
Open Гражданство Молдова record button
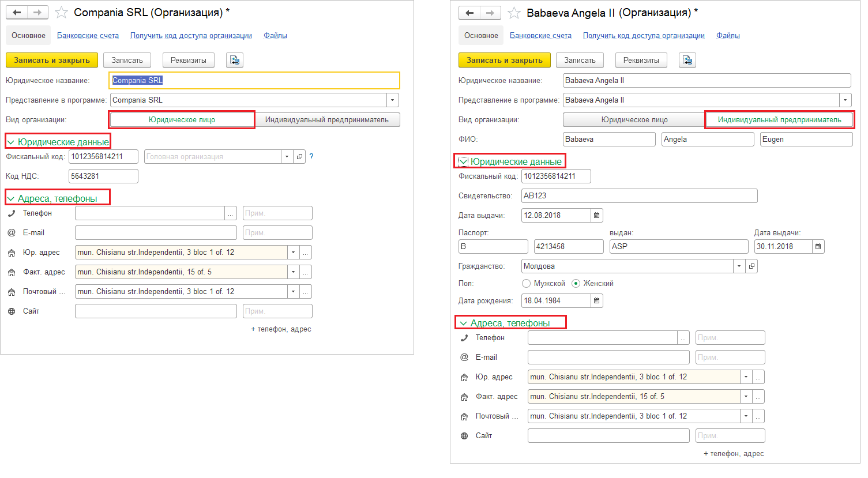coord(751,266)
